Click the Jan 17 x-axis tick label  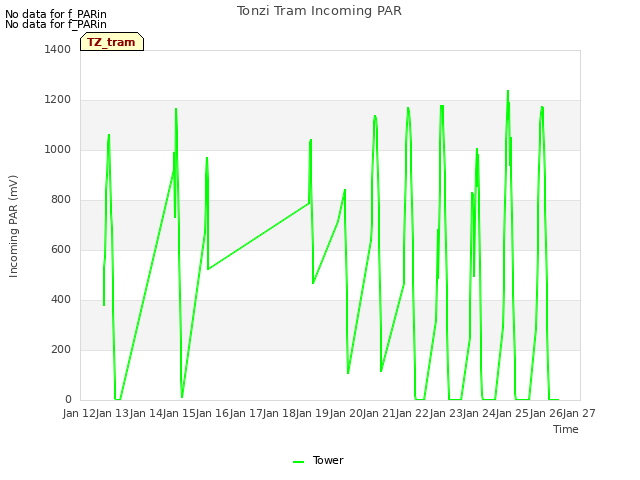pyautogui.click(x=246, y=413)
